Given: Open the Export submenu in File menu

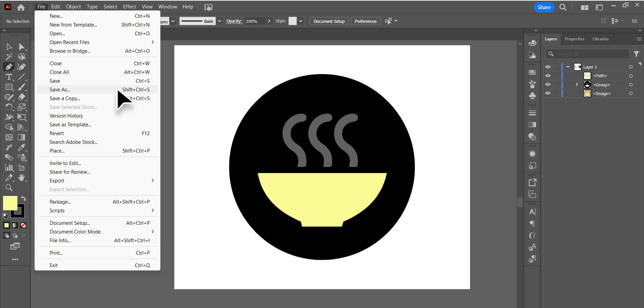Looking at the screenshot, I should (57, 180).
